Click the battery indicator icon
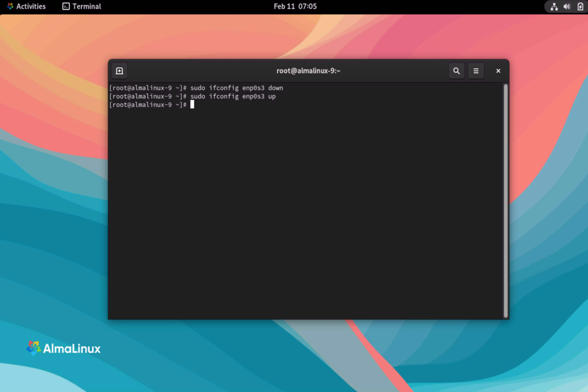This screenshot has height=392, width=588. (580, 7)
